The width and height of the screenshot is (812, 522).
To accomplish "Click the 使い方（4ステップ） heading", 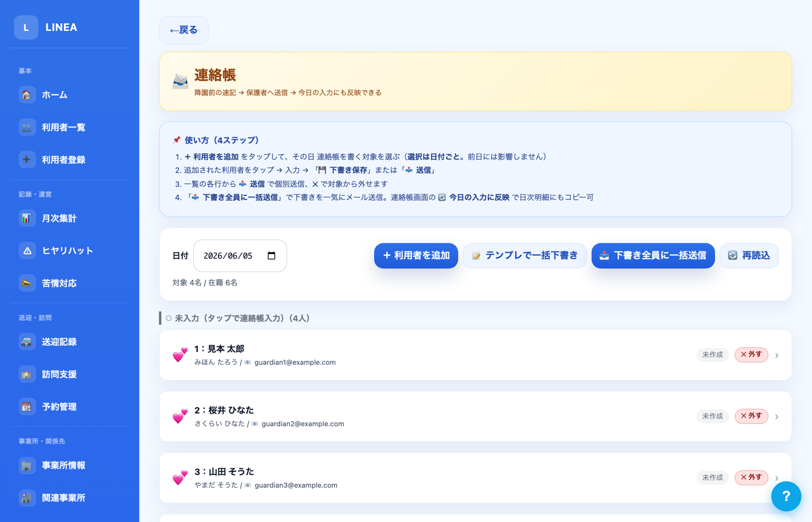I will click(x=222, y=140).
